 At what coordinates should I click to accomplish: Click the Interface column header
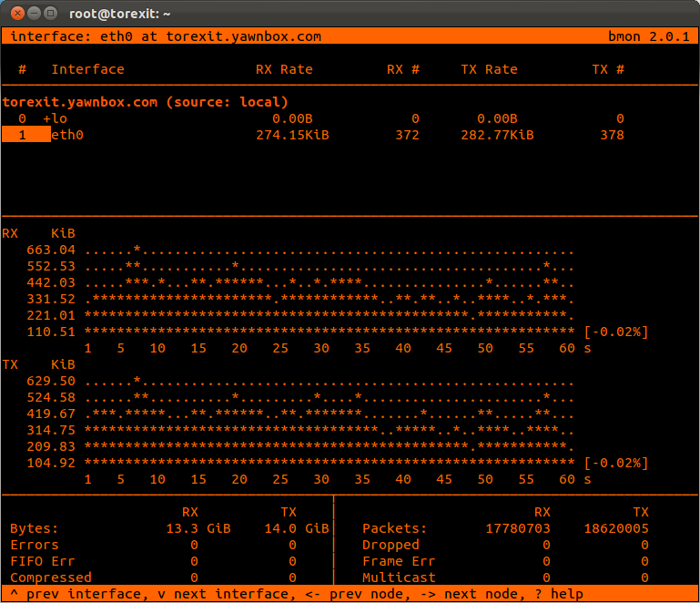point(88,69)
